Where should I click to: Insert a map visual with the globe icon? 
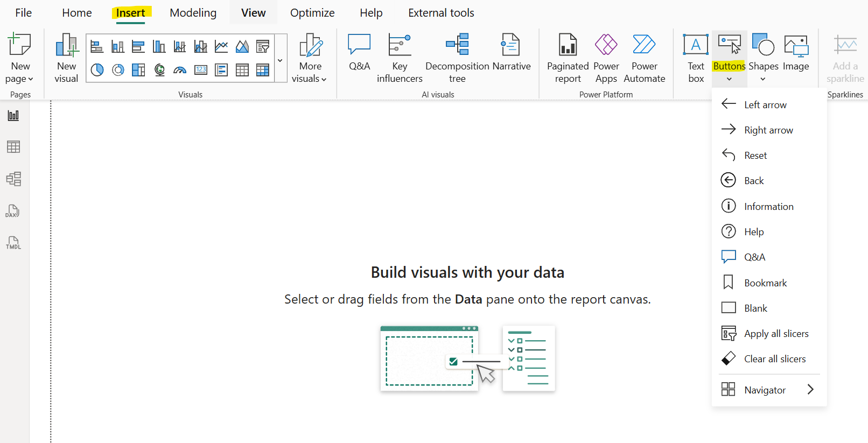(159, 69)
